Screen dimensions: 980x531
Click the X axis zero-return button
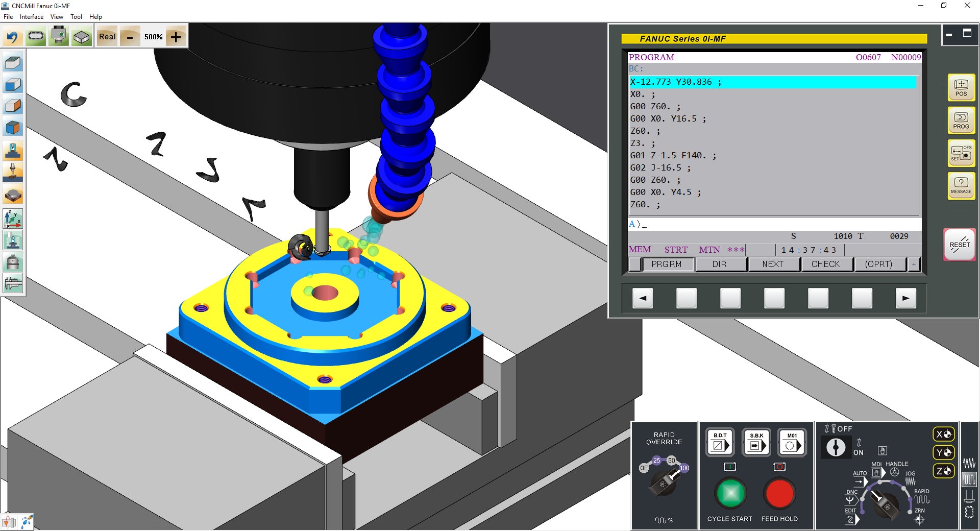pos(944,434)
